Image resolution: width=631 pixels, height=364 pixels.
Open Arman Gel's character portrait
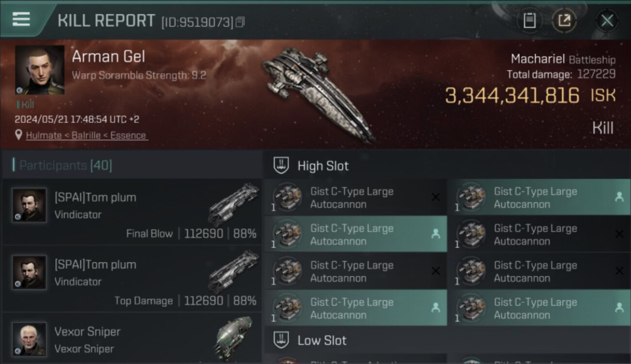coord(39,70)
